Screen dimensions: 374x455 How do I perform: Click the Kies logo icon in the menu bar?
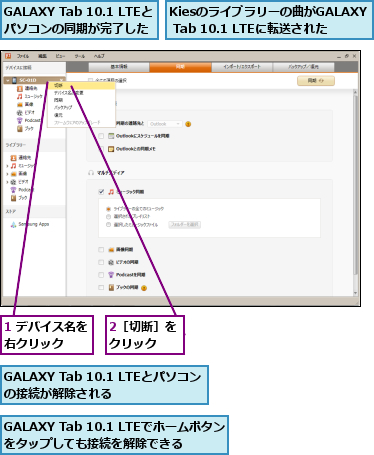click(x=8, y=56)
